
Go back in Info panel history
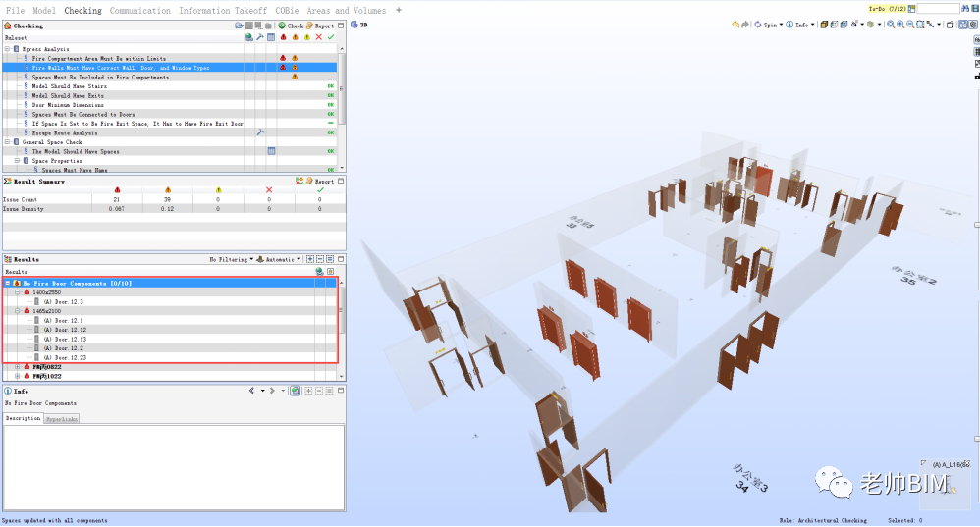point(252,391)
